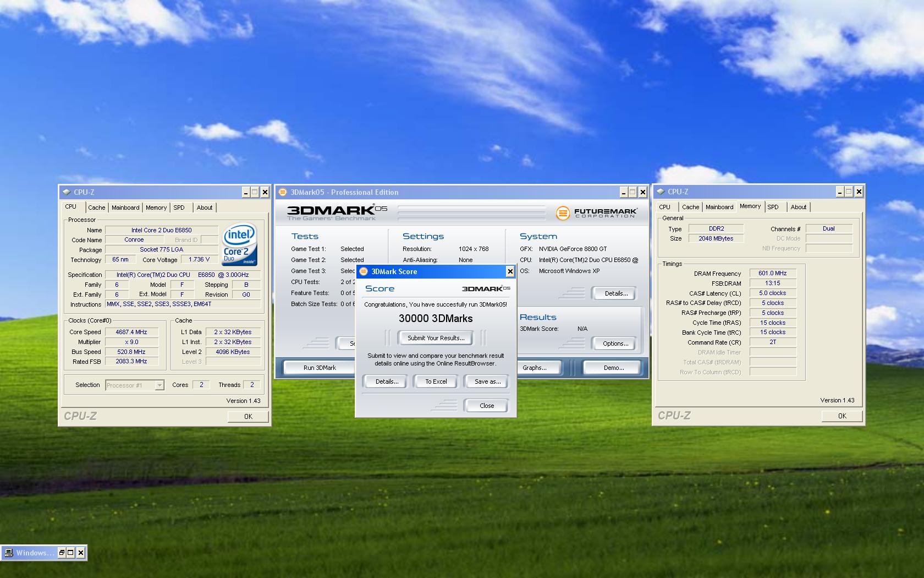Click the processor name Intel Core 2 Duo E6850
The height and width of the screenshot is (578, 924).
pos(161,230)
